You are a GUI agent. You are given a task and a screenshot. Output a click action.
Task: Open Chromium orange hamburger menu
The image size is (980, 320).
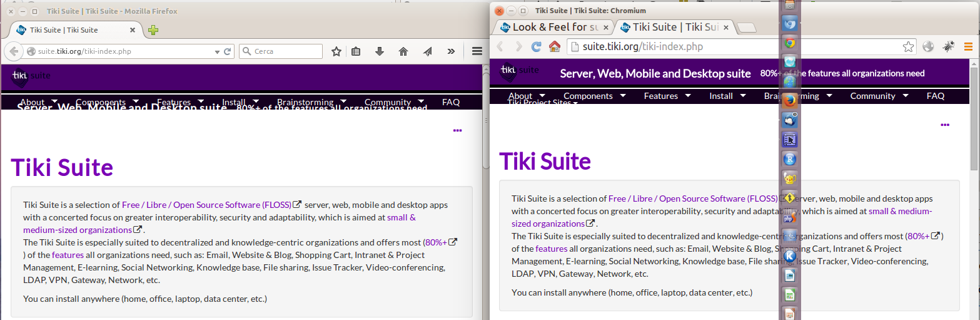pyautogui.click(x=968, y=46)
